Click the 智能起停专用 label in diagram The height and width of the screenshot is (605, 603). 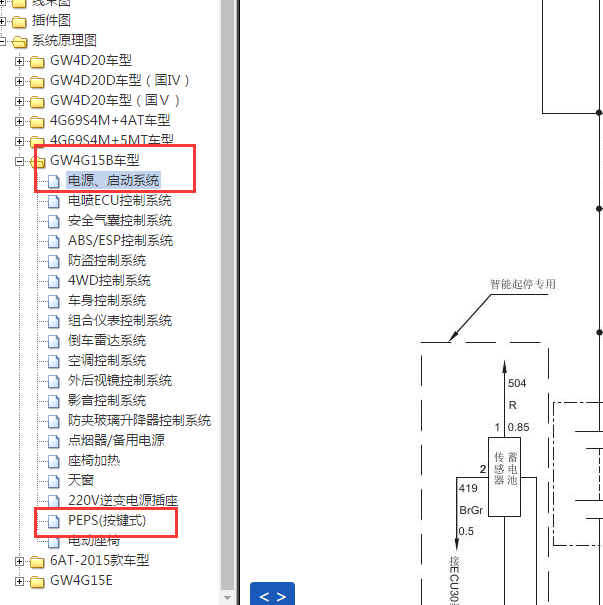(x=523, y=284)
